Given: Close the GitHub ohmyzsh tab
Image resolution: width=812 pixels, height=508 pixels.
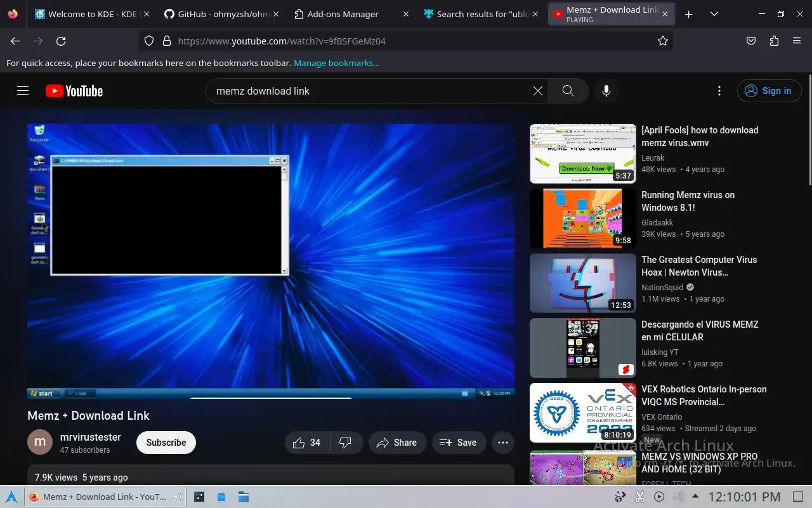Looking at the screenshot, I should 275,14.
